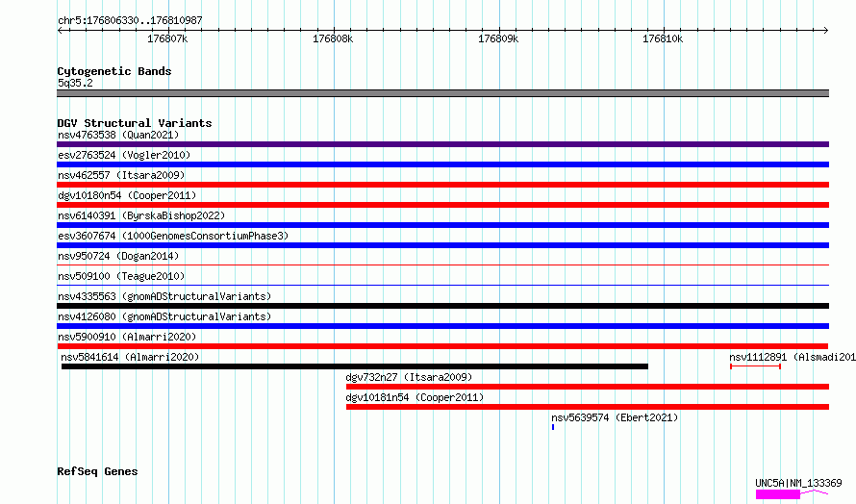Click the red dgv10181n54 variant bar
The width and height of the screenshot is (856, 504).
click(588, 407)
